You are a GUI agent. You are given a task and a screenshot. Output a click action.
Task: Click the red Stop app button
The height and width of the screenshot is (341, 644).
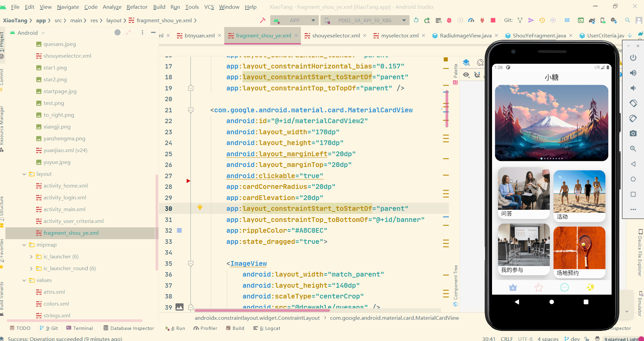493,20
